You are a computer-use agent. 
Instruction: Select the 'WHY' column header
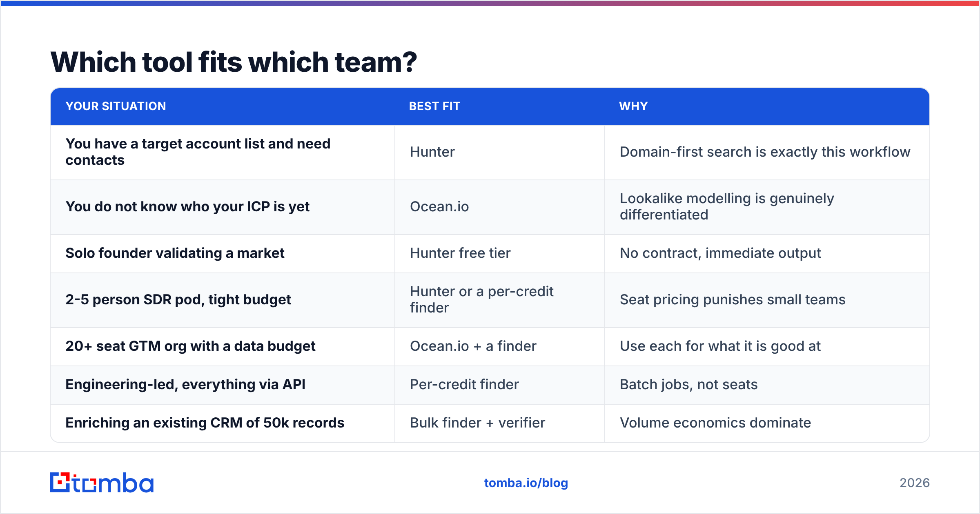pyautogui.click(x=633, y=106)
